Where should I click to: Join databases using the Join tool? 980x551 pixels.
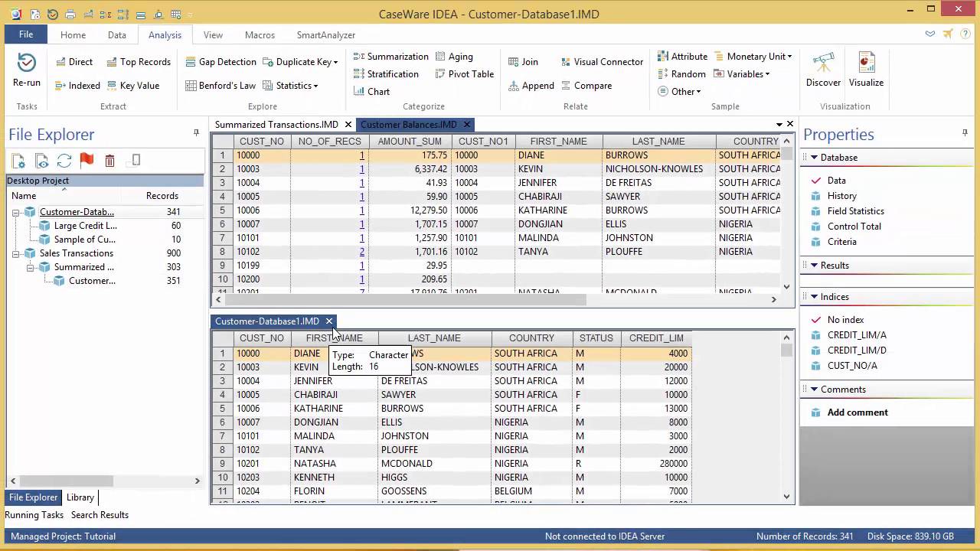pyautogui.click(x=523, y=62)
